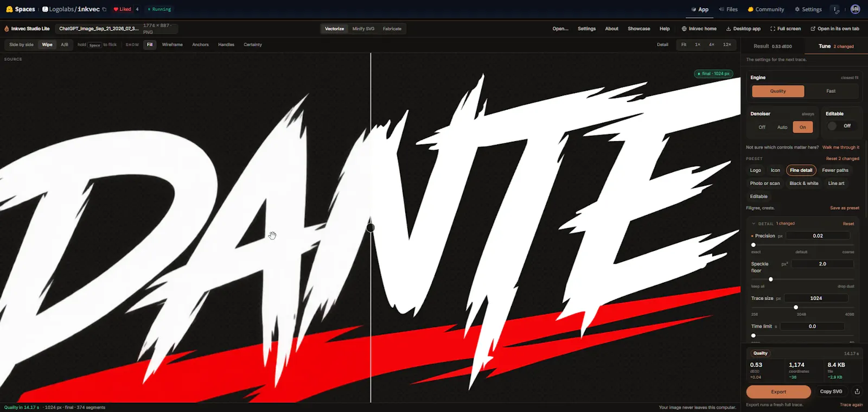
Task: Click the Time limit value field
Action: coord(812,326)
